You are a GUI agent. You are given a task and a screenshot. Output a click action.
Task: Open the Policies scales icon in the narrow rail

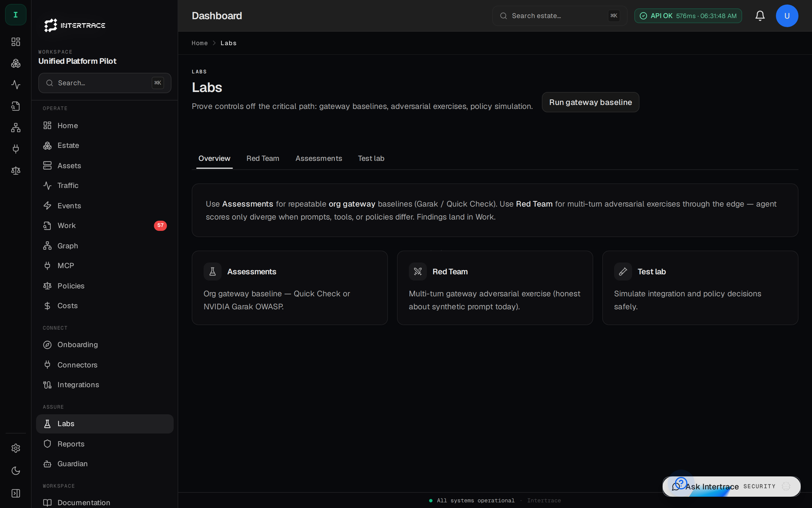click(16, 171)
